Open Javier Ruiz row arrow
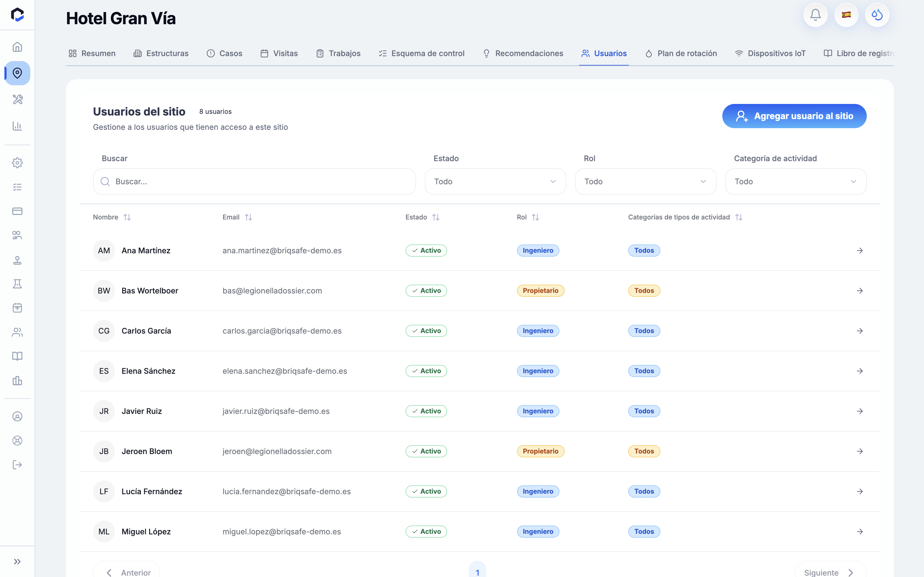 click(860, 411)
